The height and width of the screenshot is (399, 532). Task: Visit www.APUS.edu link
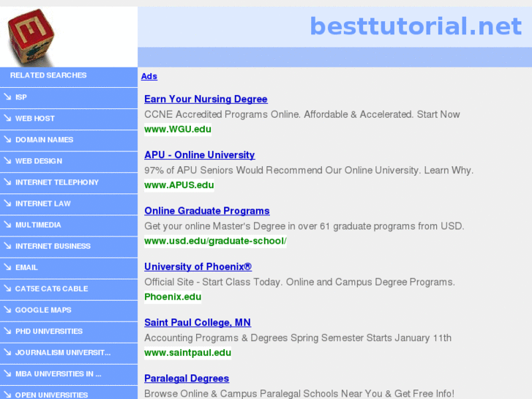(x=179, y=185)
